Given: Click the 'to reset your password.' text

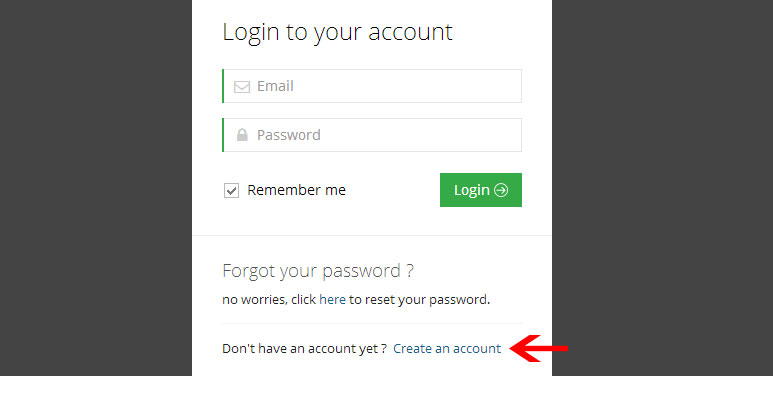Looking at the screenshot, I should (x=420, y=299).
